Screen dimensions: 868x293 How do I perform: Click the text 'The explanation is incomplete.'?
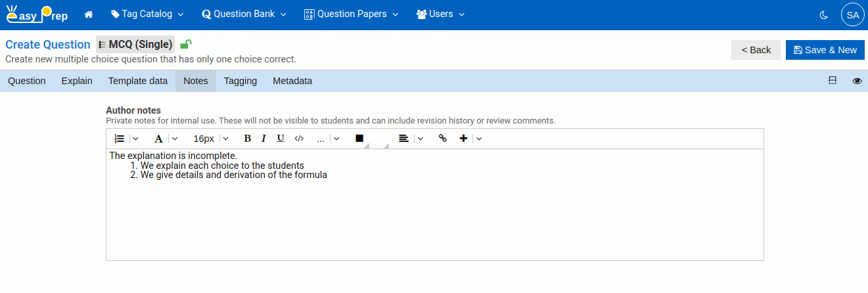point(173,156)
